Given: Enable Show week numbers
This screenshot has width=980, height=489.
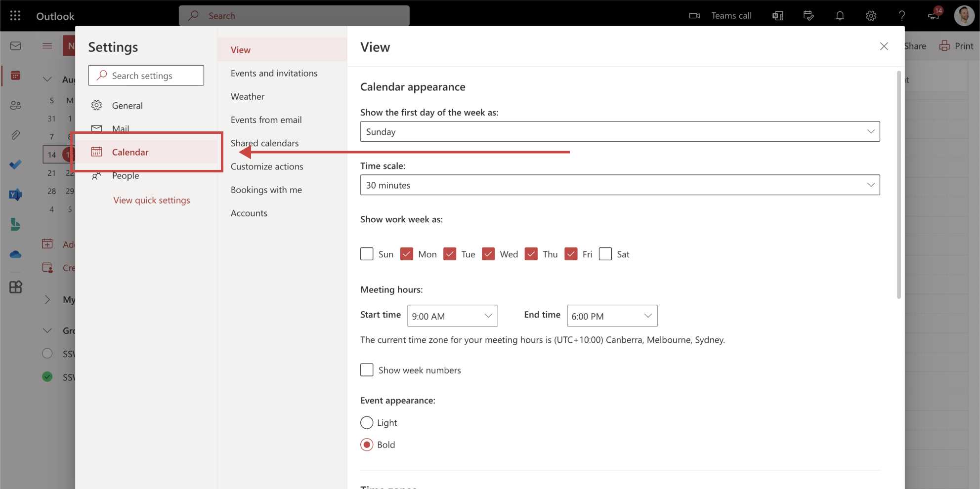Looking at the screenshot, I should 367,370.
